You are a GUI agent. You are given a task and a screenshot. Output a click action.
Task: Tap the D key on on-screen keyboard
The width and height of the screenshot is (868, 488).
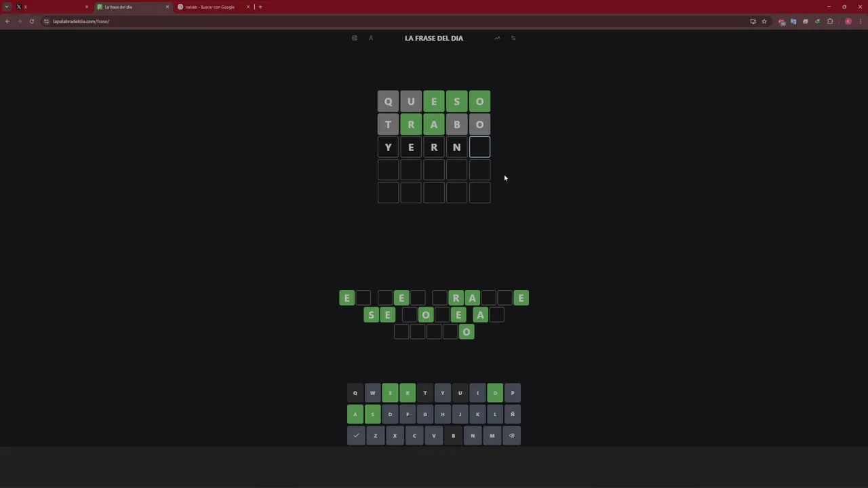390,414
